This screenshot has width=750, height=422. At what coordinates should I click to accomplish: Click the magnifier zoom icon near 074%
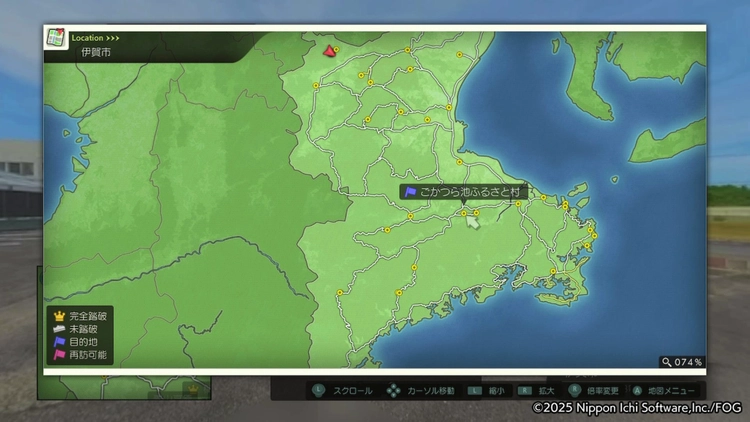[667, 362]
